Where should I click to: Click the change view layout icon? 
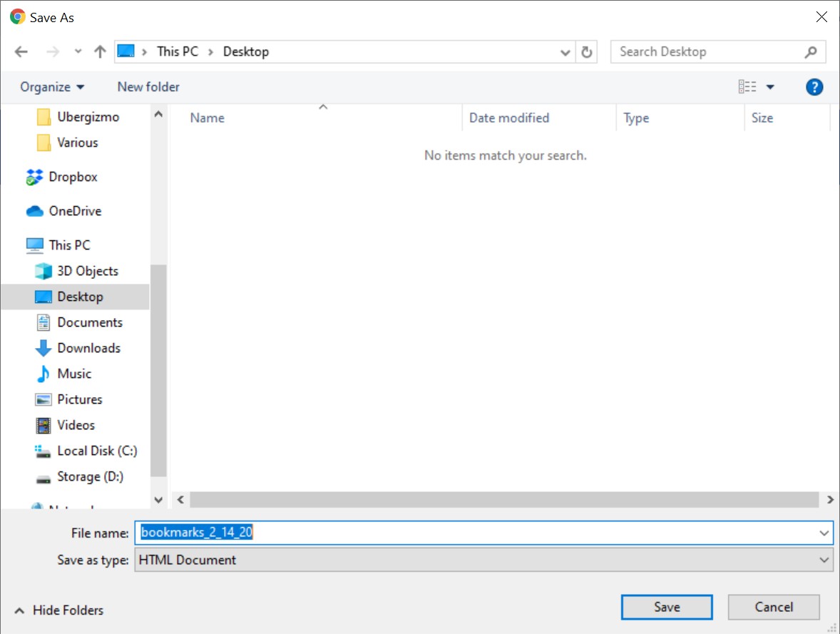pos(747,87)
